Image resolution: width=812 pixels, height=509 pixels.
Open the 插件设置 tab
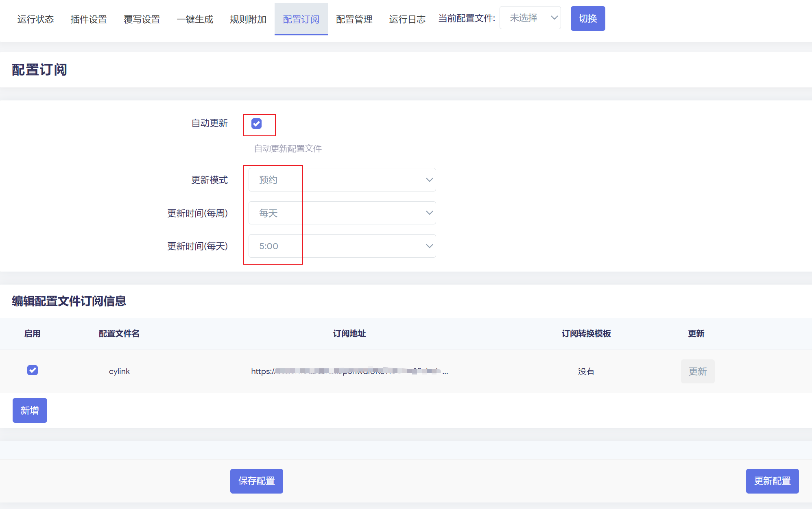click(89, 19)
